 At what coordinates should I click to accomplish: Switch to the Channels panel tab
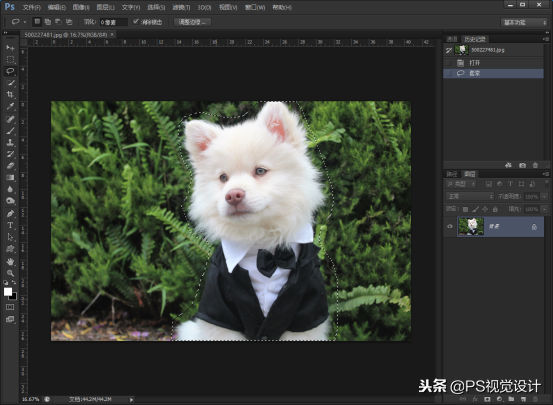[452, 39]
